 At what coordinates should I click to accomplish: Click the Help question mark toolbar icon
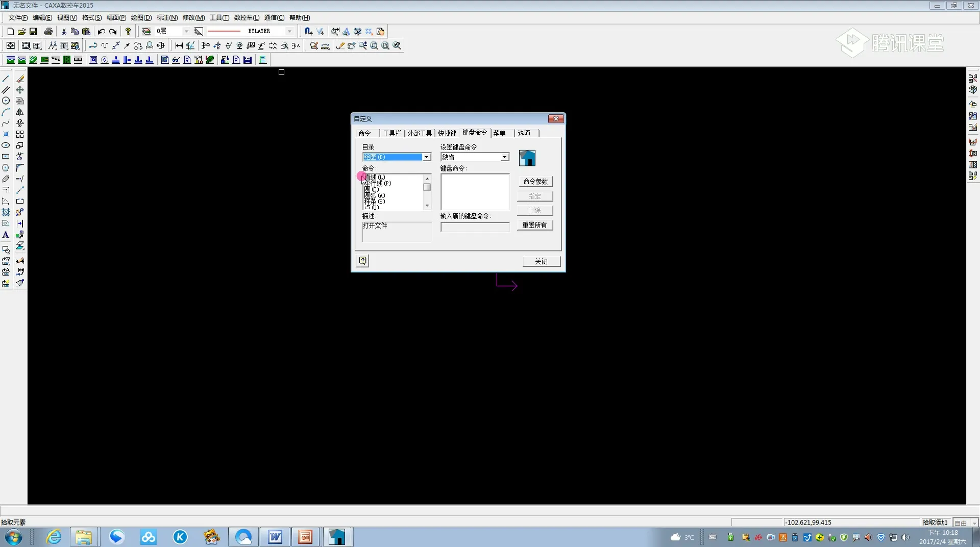[x=128, y=32]
